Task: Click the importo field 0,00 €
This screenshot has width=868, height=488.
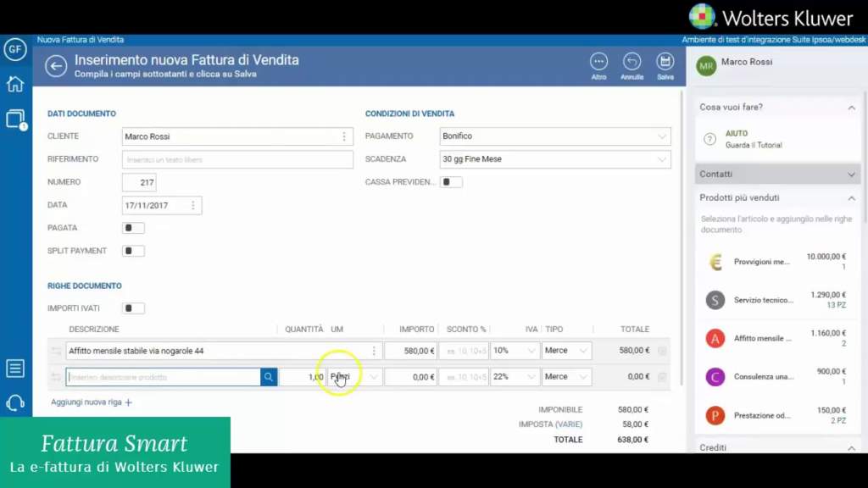Action: 411,377
